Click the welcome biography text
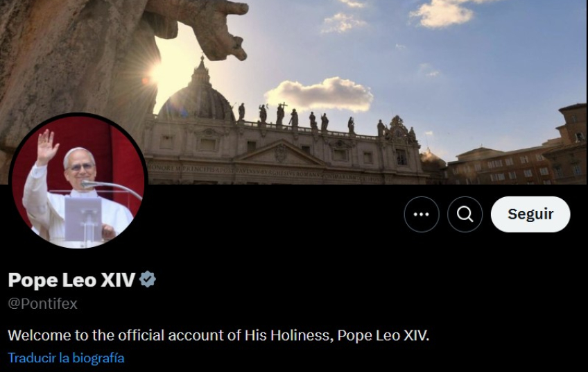The image size is (588, 372). [218, 336]
